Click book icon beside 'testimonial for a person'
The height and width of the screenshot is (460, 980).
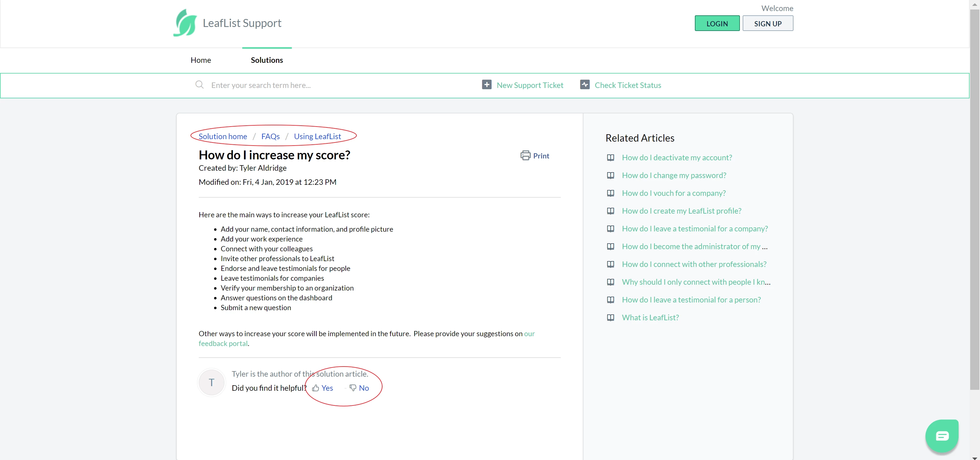click(611, 300)
